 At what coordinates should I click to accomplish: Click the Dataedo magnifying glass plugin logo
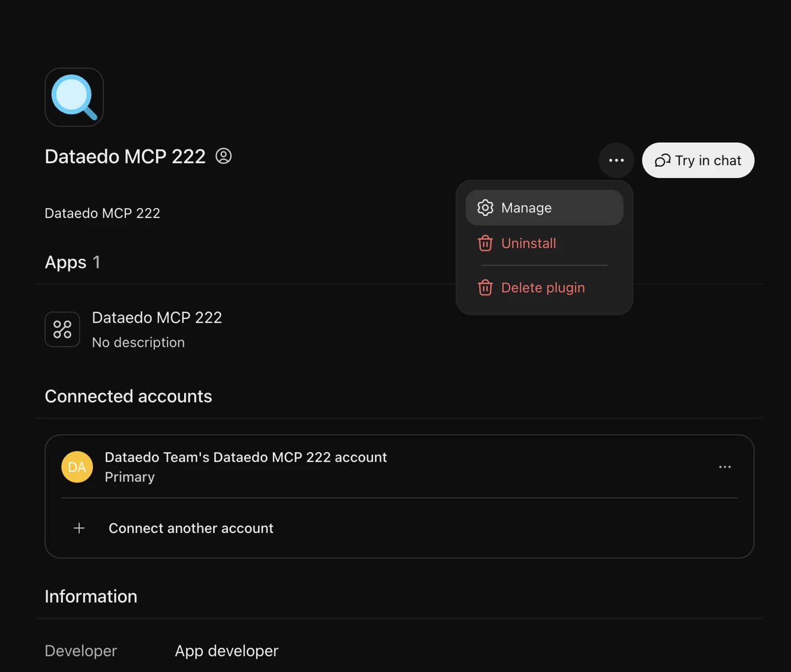click(74, 97)
